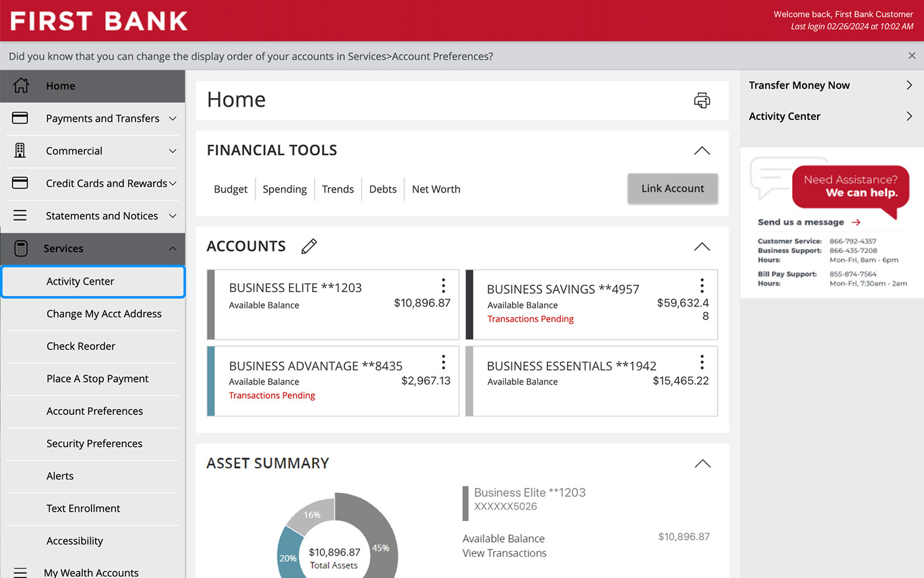
Task: Click Transactions Pending on Business Advantage
Action: 272,395
